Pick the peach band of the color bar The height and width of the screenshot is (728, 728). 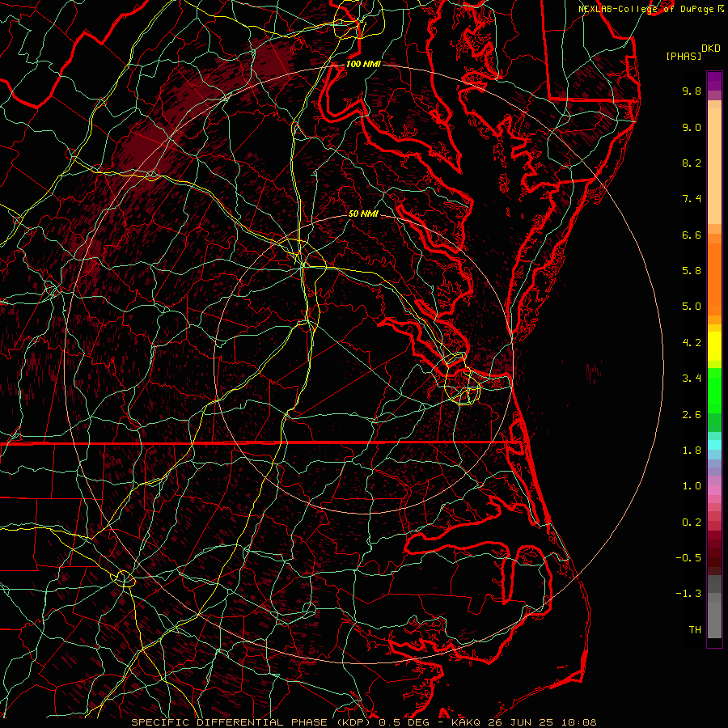coord(714,166)
